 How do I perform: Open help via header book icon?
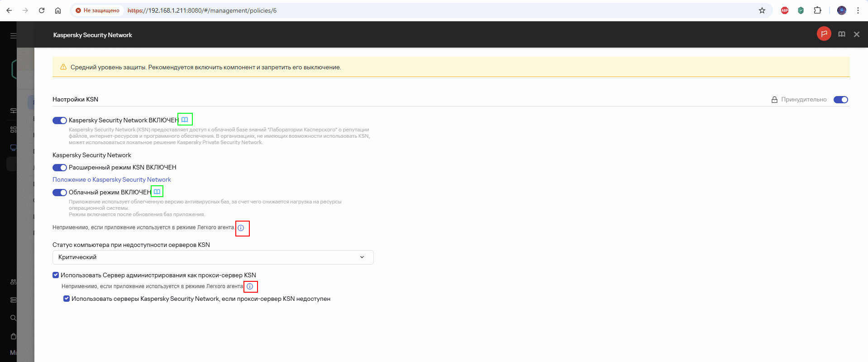[842, 34]
